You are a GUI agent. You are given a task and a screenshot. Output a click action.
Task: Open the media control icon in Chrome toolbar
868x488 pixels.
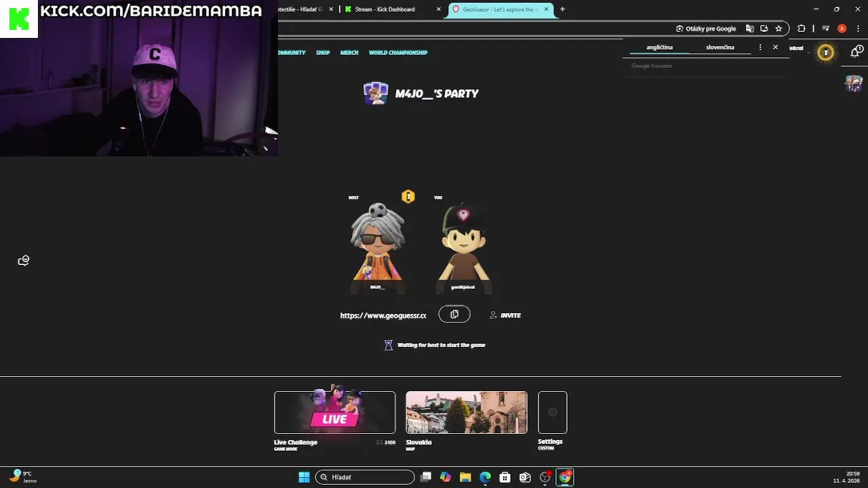825,28
